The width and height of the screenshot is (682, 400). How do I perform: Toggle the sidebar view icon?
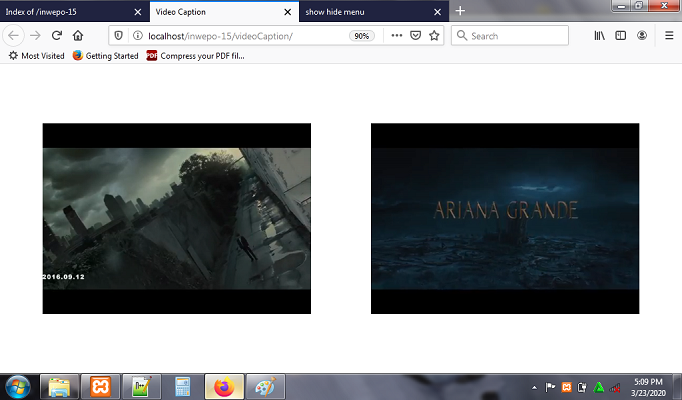(x=620, y=35)
